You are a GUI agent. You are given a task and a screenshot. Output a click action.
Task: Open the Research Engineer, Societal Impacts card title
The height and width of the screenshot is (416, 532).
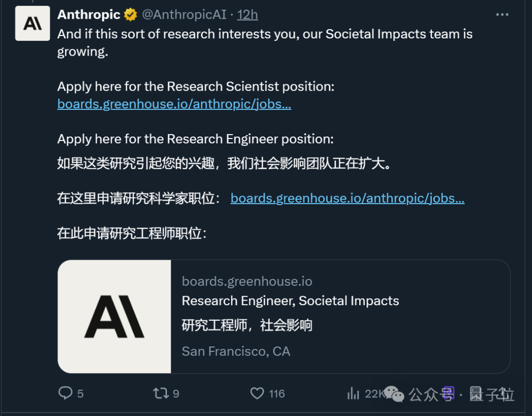pos(290,301)
